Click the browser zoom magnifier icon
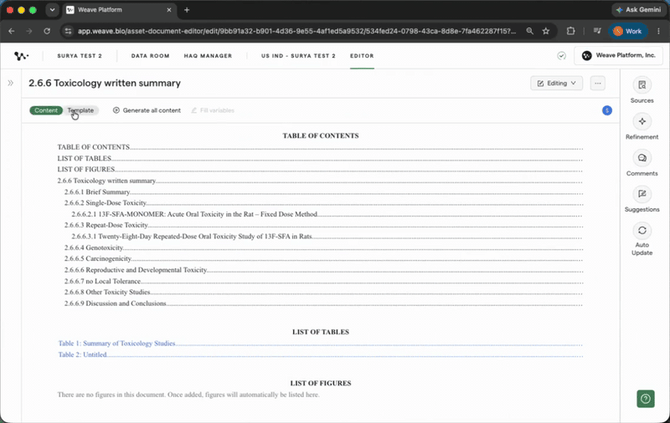This screenshot has height=423, width=670. tap(529, 31)
